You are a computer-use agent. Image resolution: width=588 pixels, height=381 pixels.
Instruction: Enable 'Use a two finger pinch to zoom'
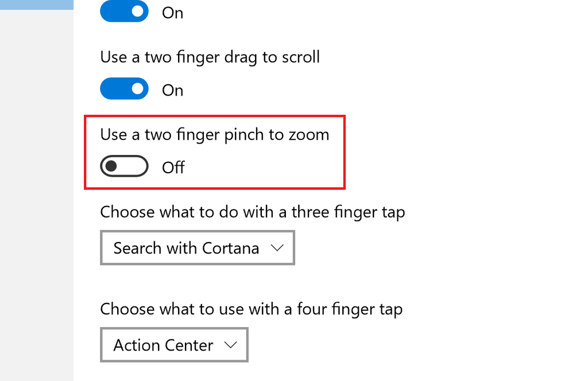124,166
